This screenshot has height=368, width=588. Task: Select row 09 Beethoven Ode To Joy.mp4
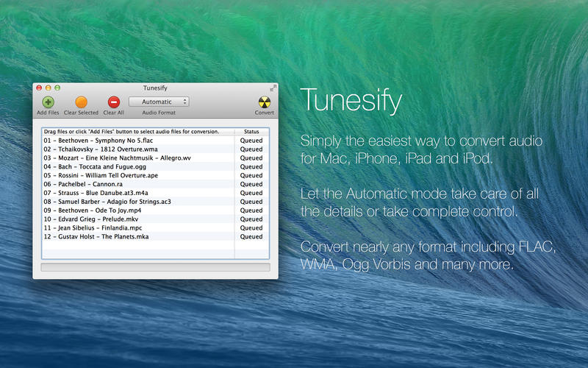tap(155, 210)
